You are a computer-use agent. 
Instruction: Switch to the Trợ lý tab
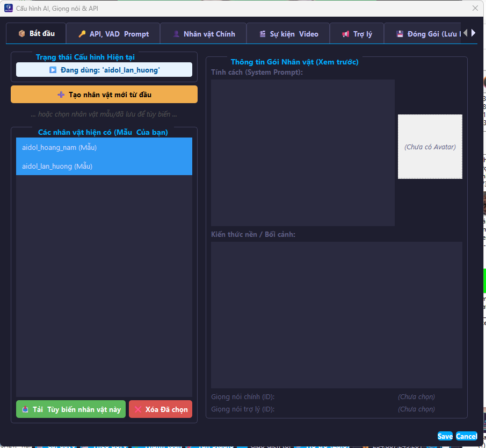pyautogui.click(x=357, y=34)
